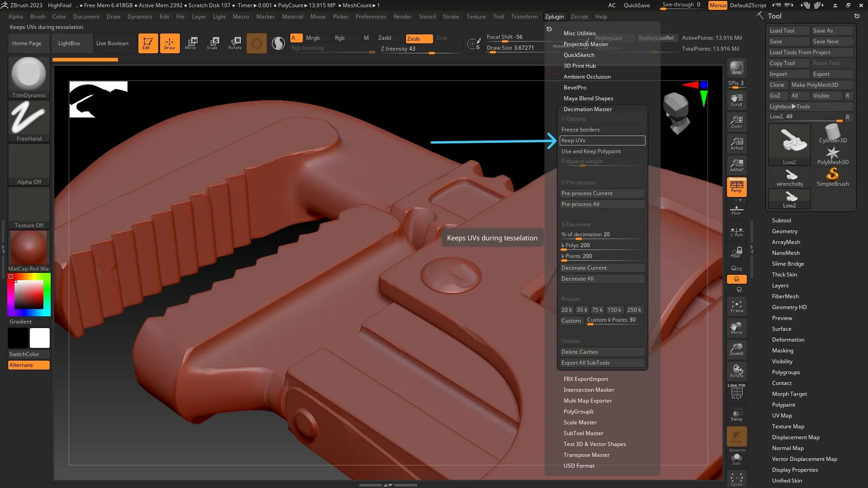Collapse the Decimation Master section
Image resolution: width=868 pixels, height=488 pixels.
588,109
